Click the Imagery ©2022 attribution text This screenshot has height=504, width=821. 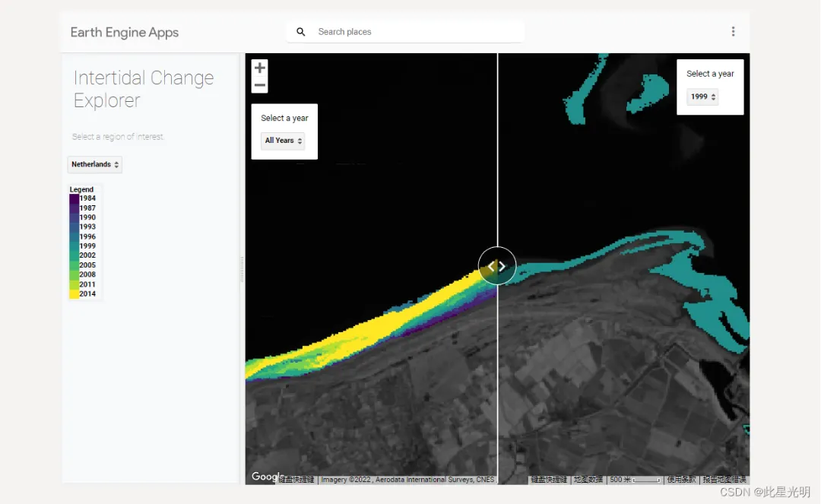(x=407, y=480)
